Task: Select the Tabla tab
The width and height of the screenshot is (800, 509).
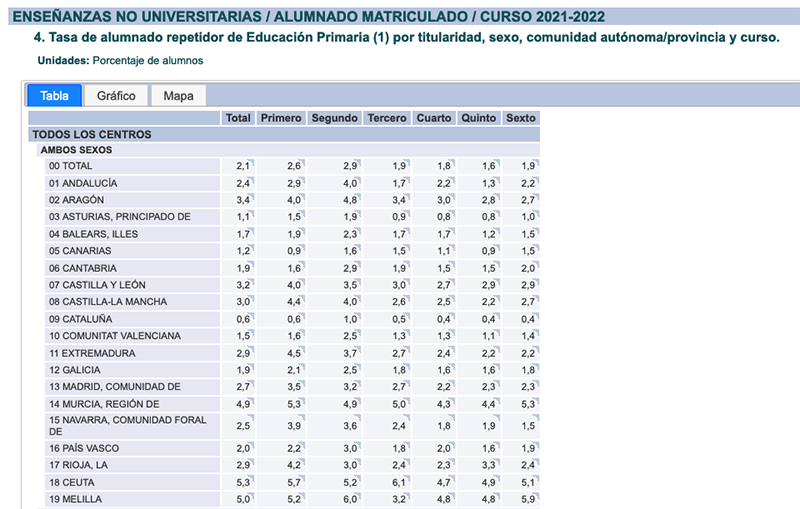Action: click(x=54, y=96)
